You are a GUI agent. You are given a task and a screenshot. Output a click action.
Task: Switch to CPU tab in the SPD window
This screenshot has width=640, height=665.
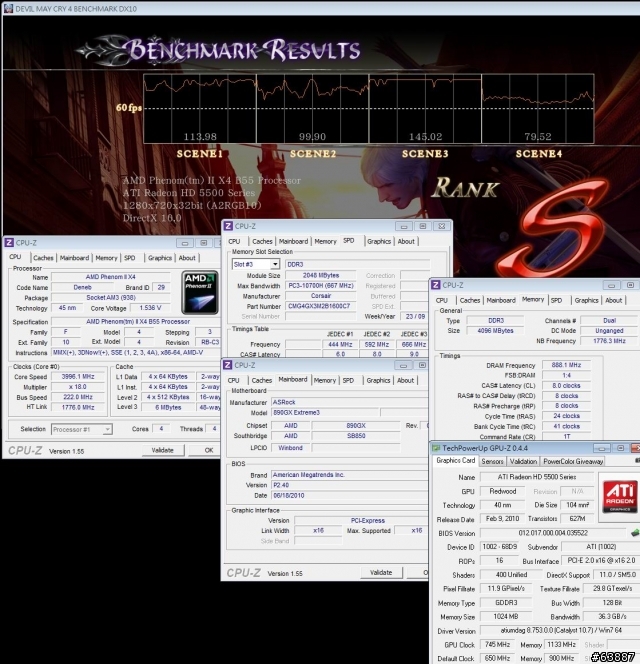(x=234, y=241)
